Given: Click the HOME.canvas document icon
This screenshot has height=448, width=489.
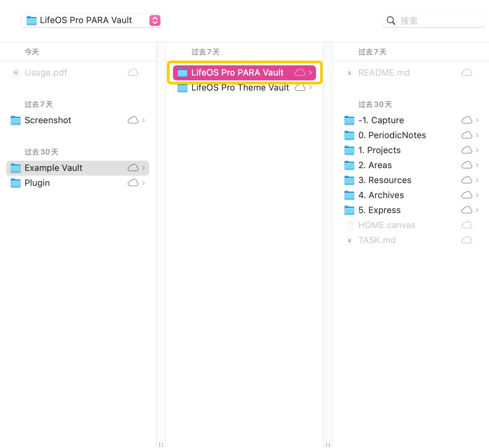Looking at the screenshot, I should [349, 225].
